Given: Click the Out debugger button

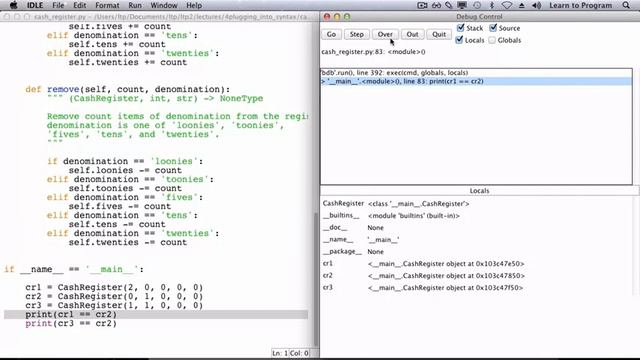Looking at the screenshot, I should (x=412, y=34).
